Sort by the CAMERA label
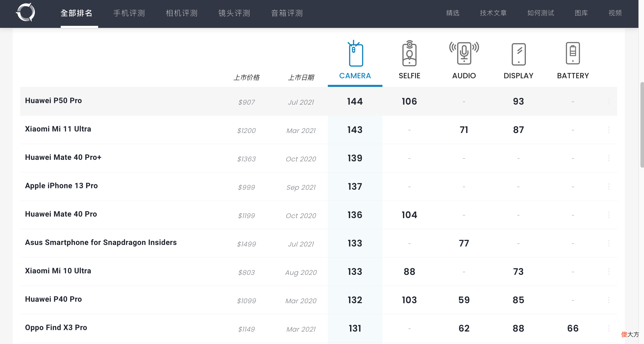Screen dimensions: 644x344 [355, 76]
